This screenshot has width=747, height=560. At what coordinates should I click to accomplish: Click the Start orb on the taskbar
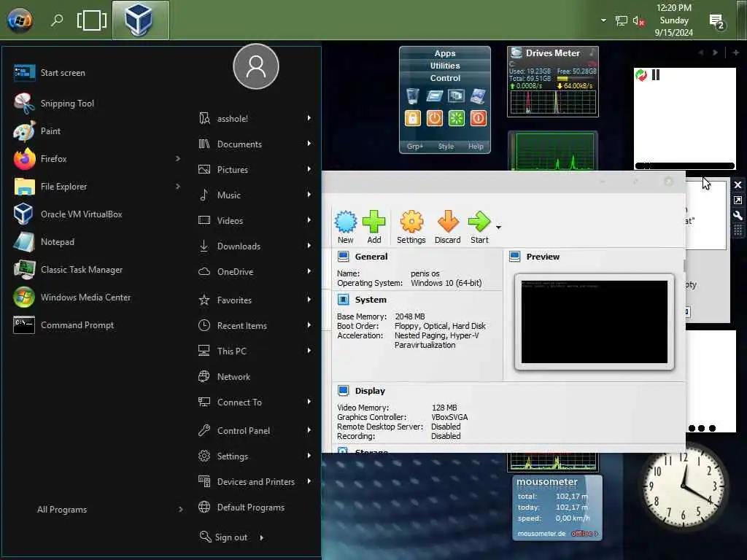(x=20, y=20)
